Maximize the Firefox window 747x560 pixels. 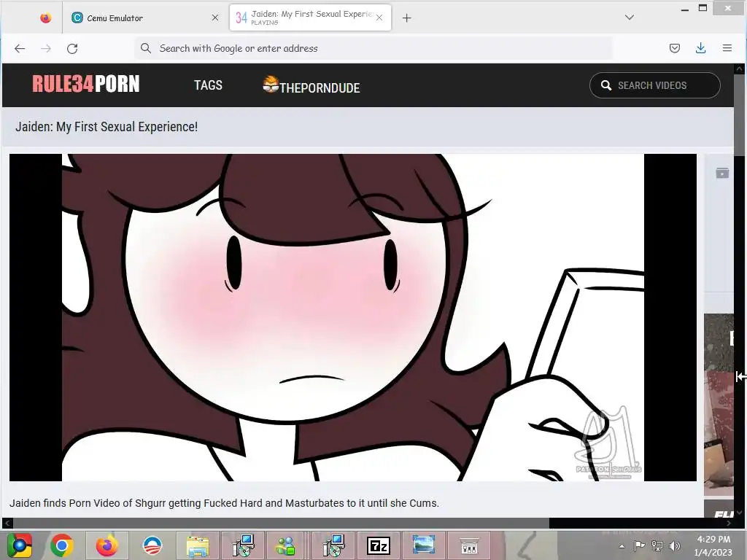(x=703, y=7)
